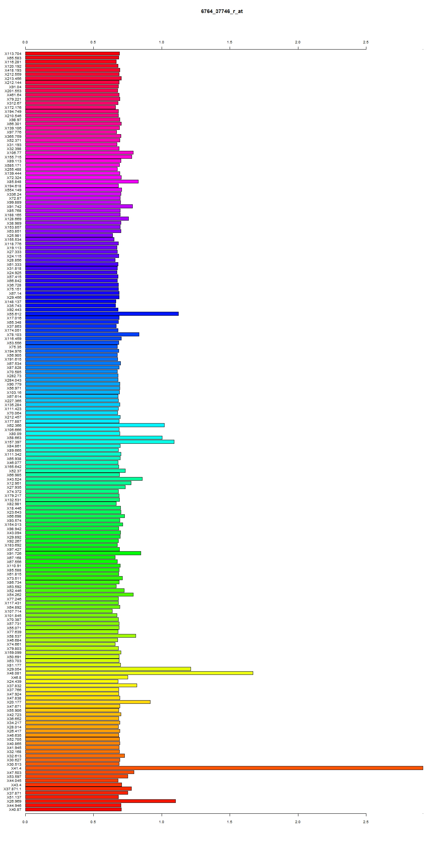Click the red bar for X113.704

click(x=72, y=54)
